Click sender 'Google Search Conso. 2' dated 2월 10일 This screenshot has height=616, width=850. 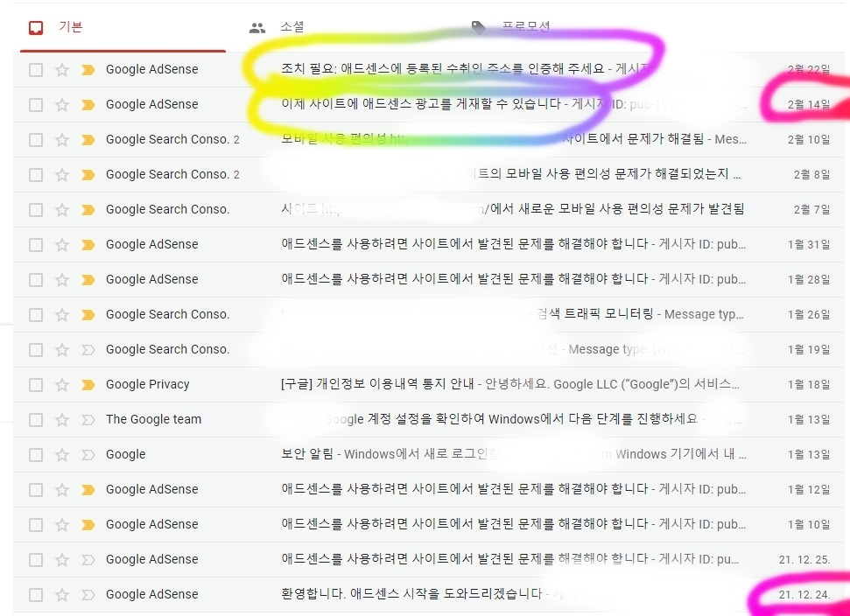pyautogui.click(x=172, y=140)
